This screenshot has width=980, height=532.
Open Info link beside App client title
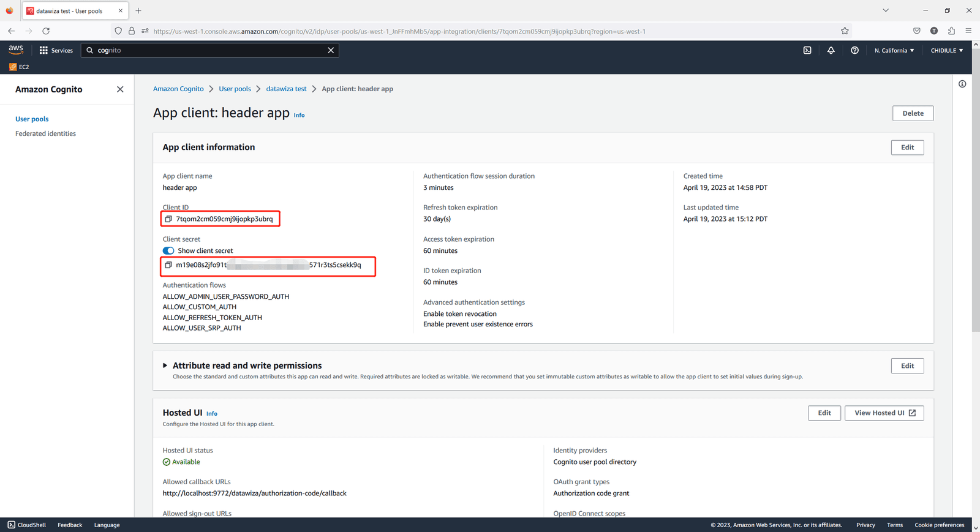[299, 115]
